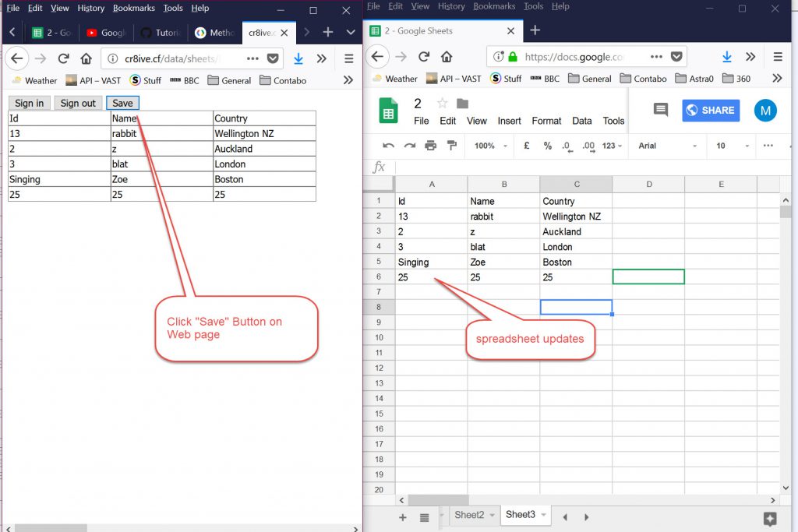Click the blue SHARE button
The image size is (798, 532).
(x=711, y=110)
